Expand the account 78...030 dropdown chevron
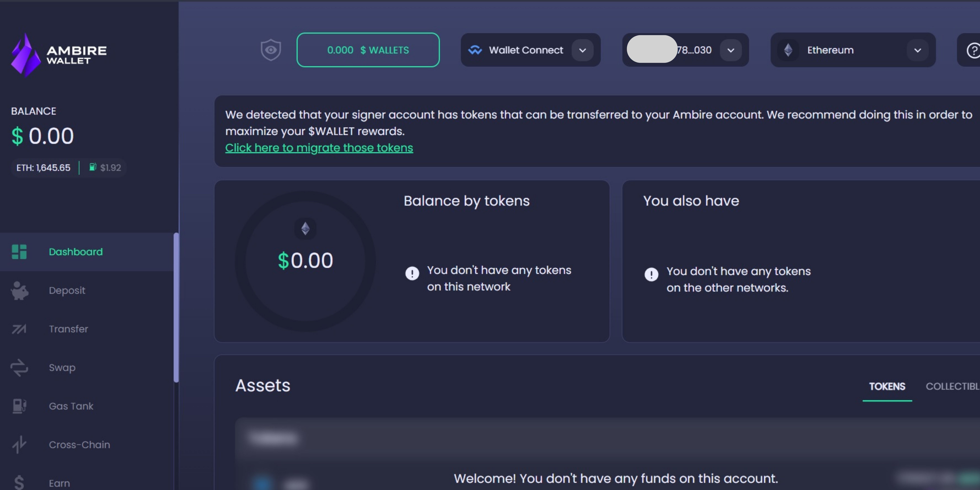The width and height of the screenshot is (980, 490). pos(730,50)
